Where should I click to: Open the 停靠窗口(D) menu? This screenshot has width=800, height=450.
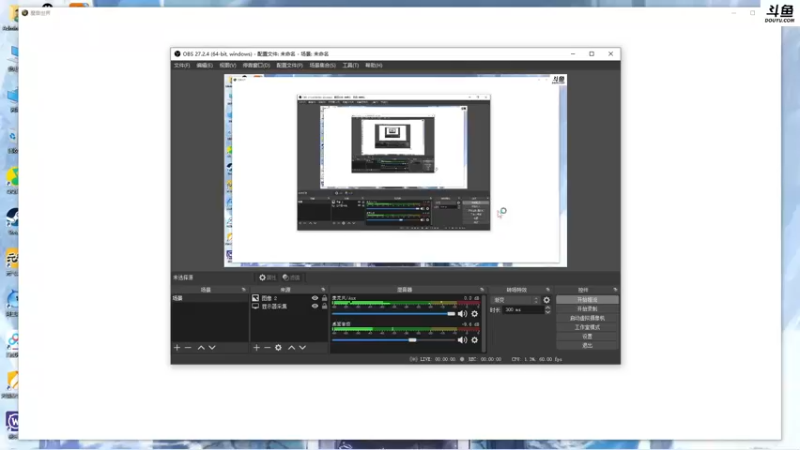point(256,65)
